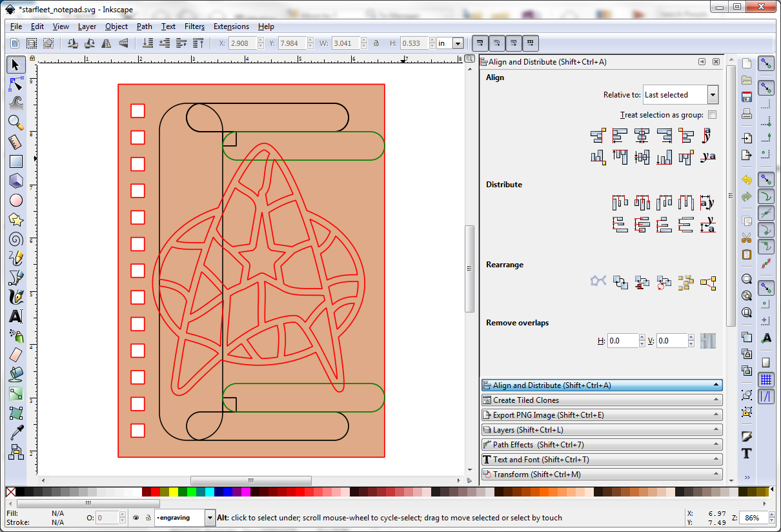The image size is (781, 532).
Task: Select the Eraser tool
Action: point(16,355)
